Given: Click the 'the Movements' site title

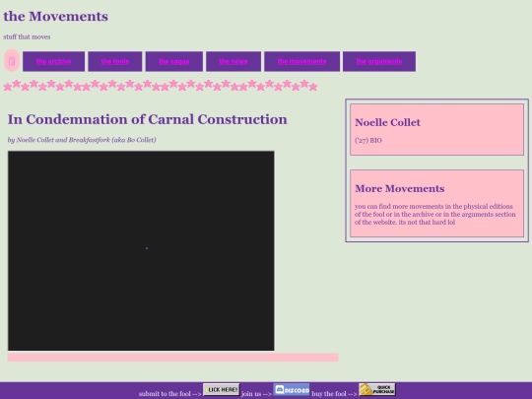Looking at the screenshot, I should click(x=55, y=17).
